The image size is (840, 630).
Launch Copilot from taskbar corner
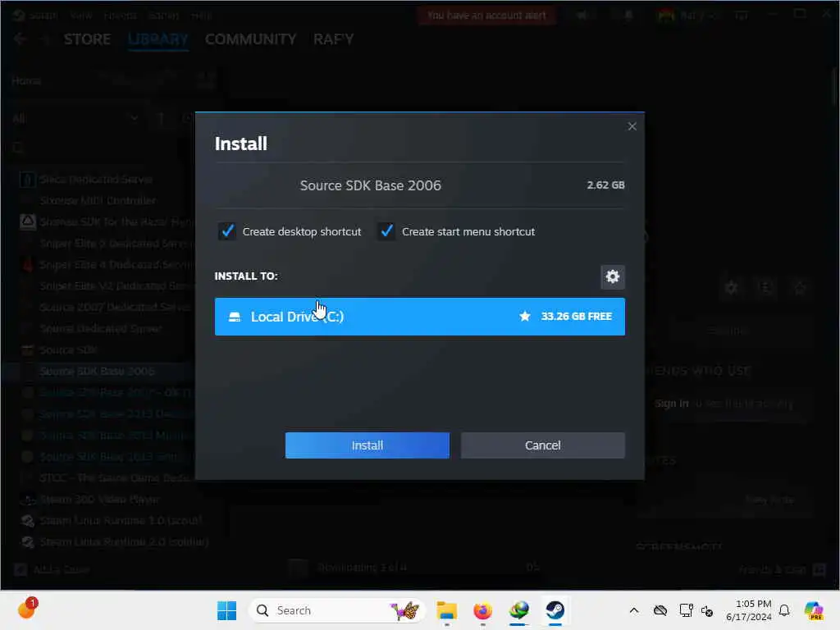coord(814,610)
